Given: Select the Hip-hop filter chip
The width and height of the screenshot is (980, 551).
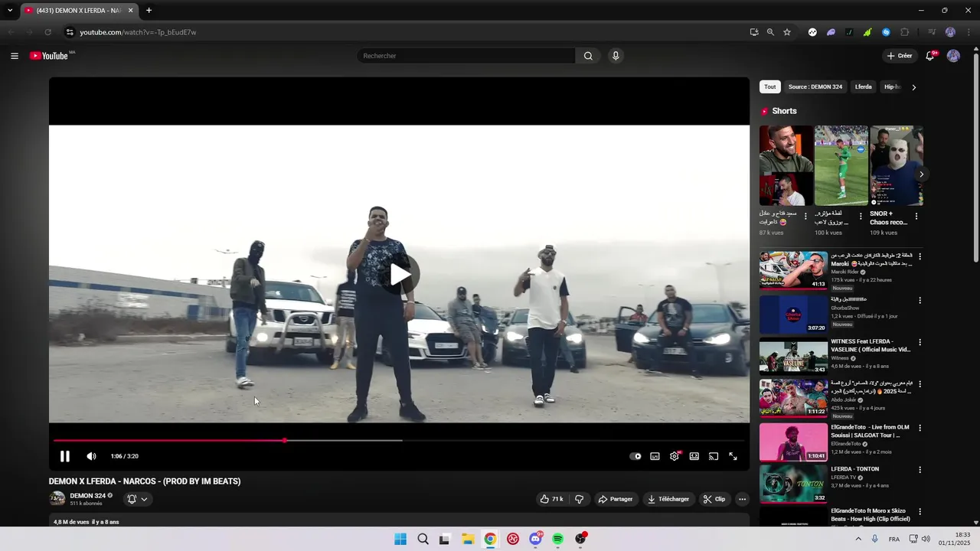Looking at the screenshot, I should coord(892,86).
